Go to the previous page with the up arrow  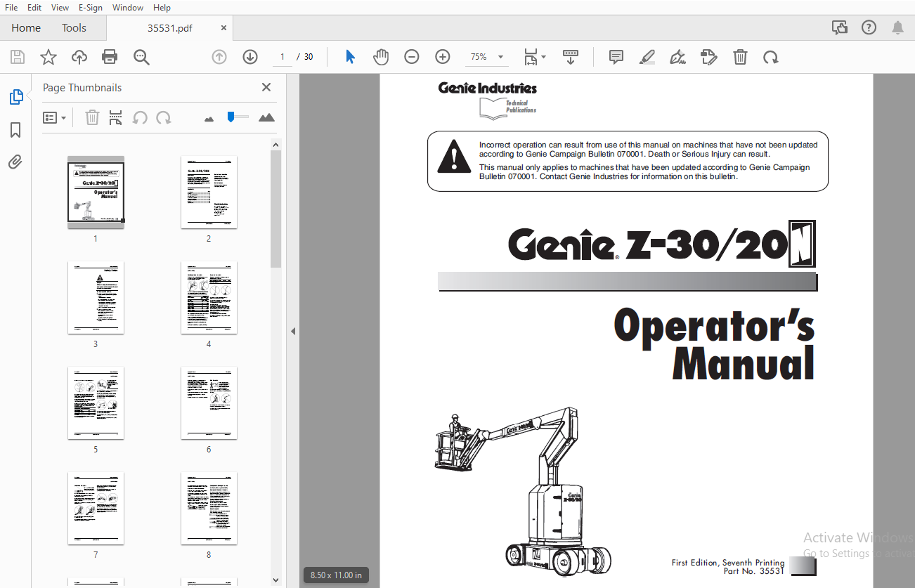click(219, 57)
